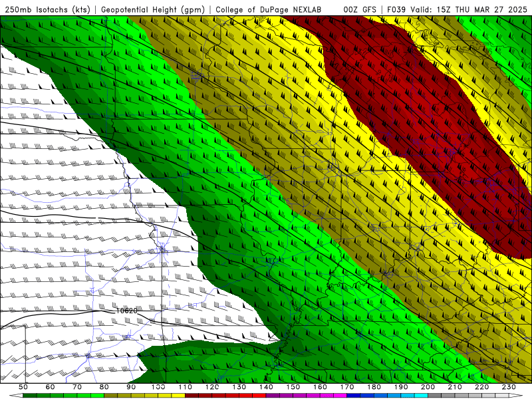This screenshot has height=399, width=532.
Task: Click the '110' color scale label
Action: tap(186, 387)
